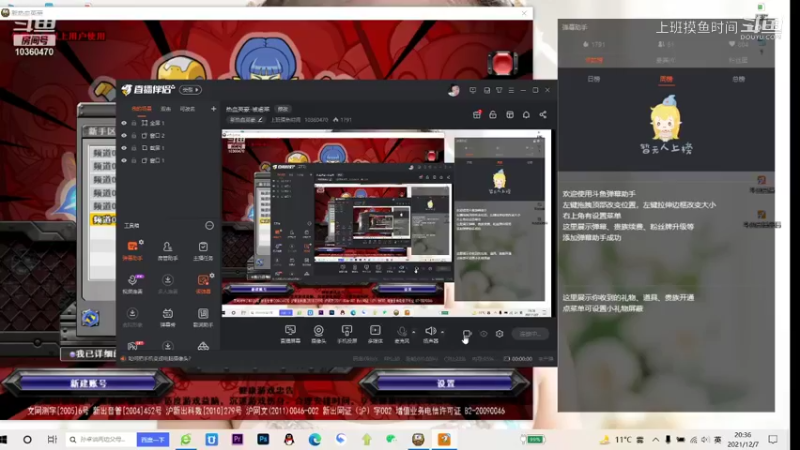Image resolution: width=800 pixels, height=450 pixels.
Task: Open the 房管助手 tool icon
Action: [167, 251]
